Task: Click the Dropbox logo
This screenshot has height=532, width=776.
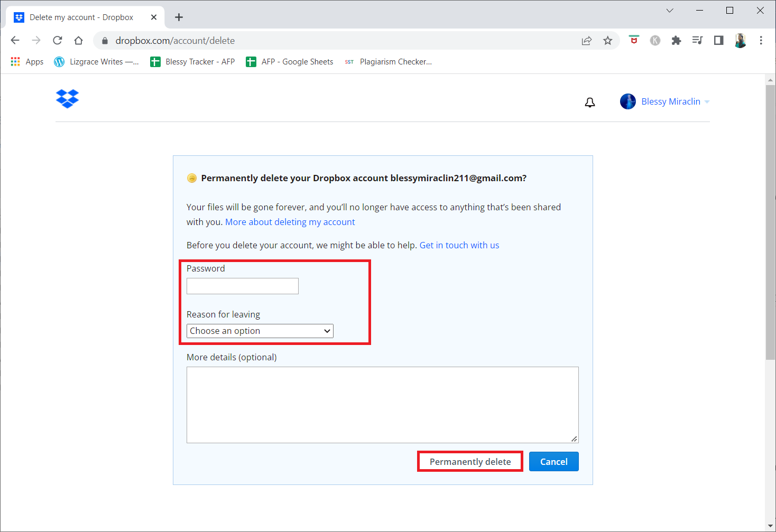Action: tap(67, 99)
